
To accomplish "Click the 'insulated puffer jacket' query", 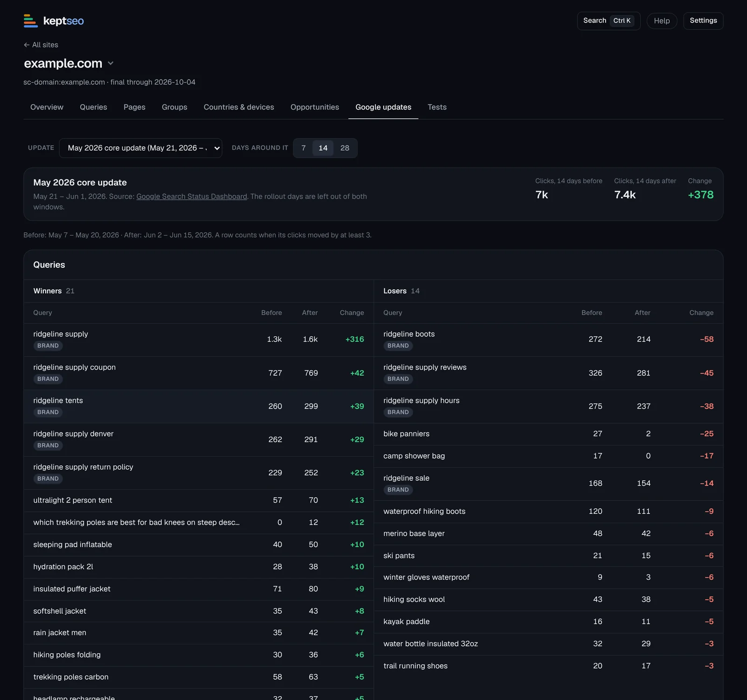I will tap(72, 589).
